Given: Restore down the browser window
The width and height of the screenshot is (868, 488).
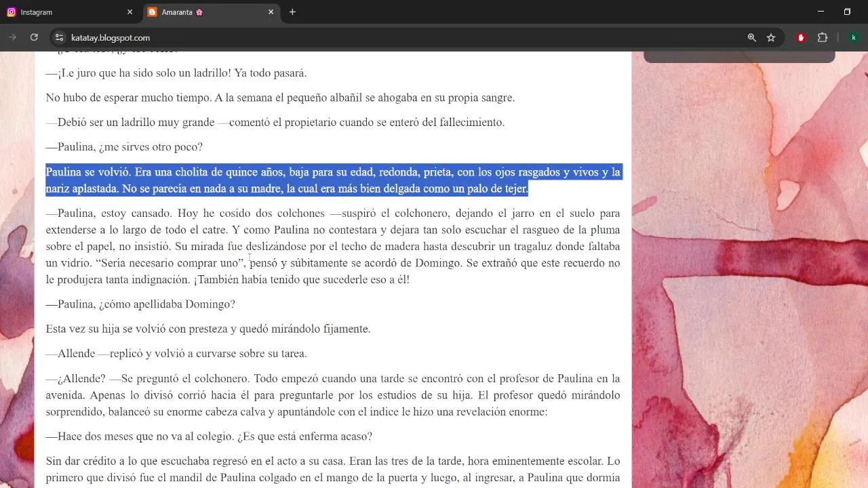Looking at the screenshot, I should tap(847, 12).
